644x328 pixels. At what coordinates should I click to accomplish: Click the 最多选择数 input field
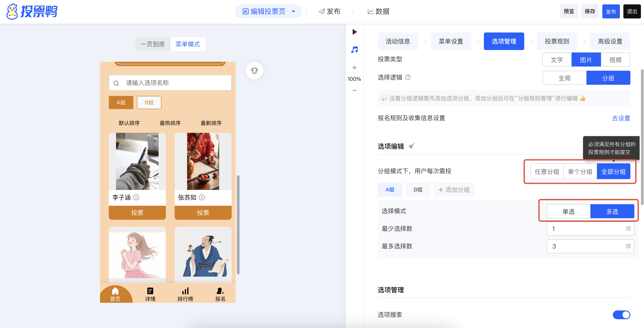(585, 246)
